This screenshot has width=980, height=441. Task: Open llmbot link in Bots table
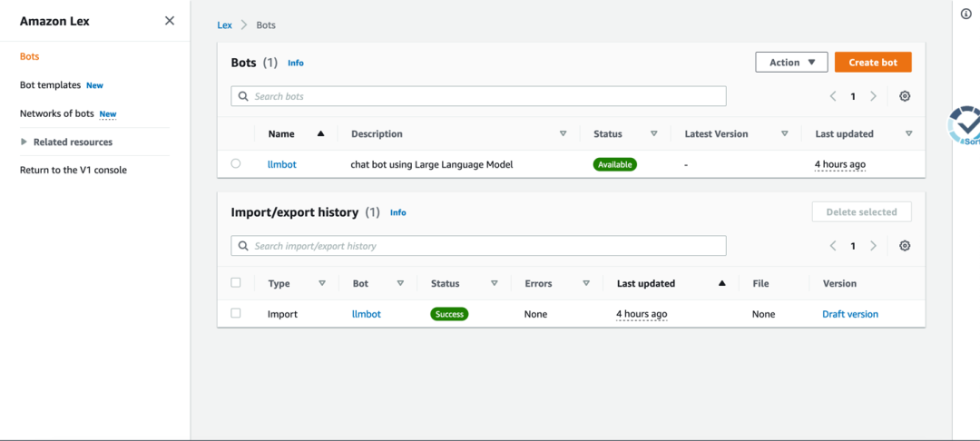(x=282, y=164)
